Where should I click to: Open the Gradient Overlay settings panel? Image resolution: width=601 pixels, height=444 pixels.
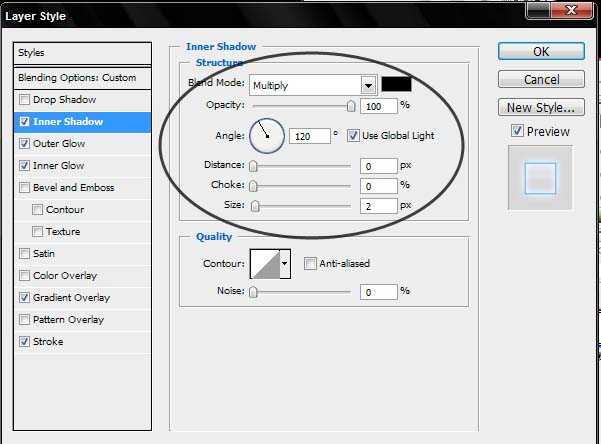(71, 298)
